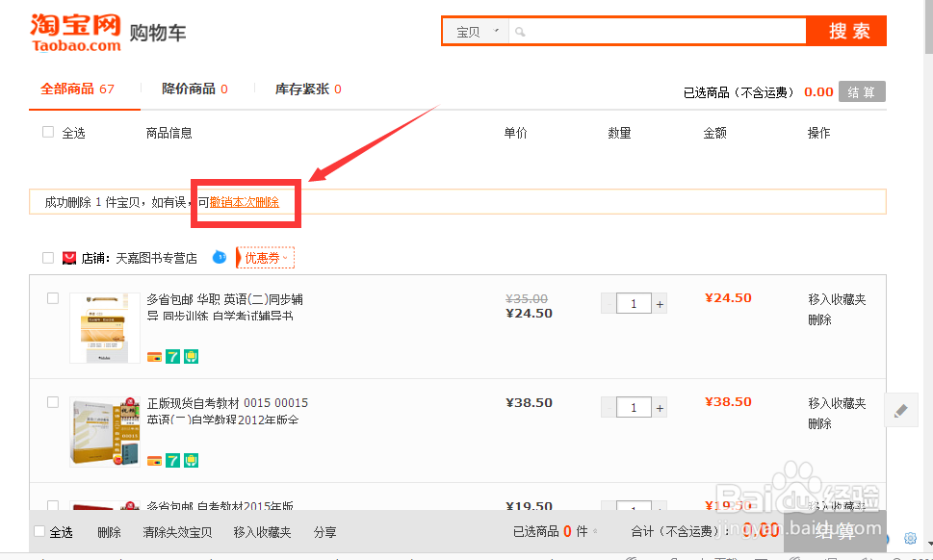The height and width of the screenshot is (560, 933).
Task: Click the mobile-exclusive badge on second item
Action: [190, 461]
